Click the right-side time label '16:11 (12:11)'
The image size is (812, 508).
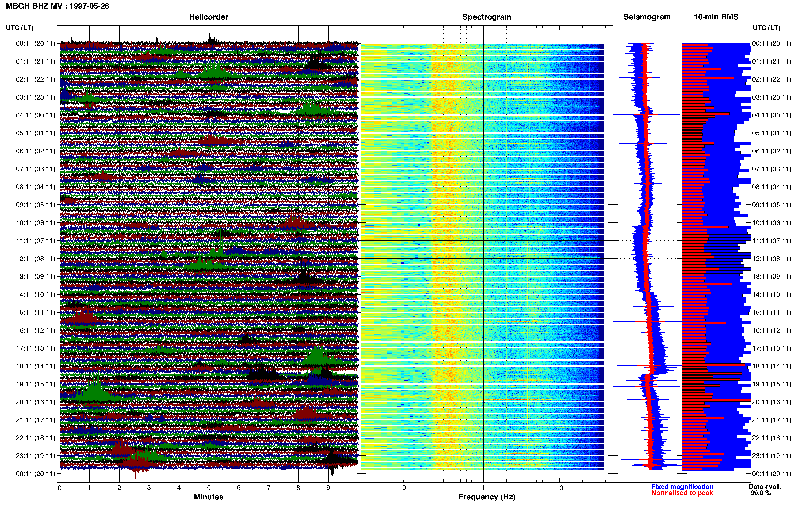[772, 330]
